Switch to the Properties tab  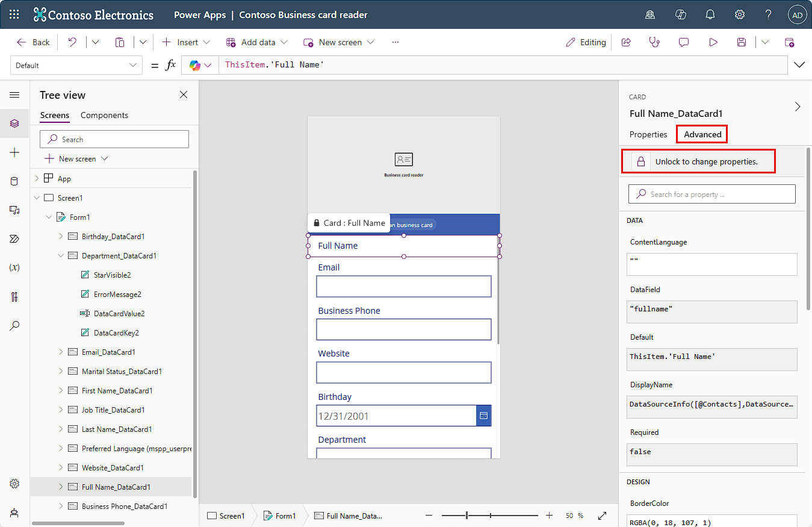point(648,134)
